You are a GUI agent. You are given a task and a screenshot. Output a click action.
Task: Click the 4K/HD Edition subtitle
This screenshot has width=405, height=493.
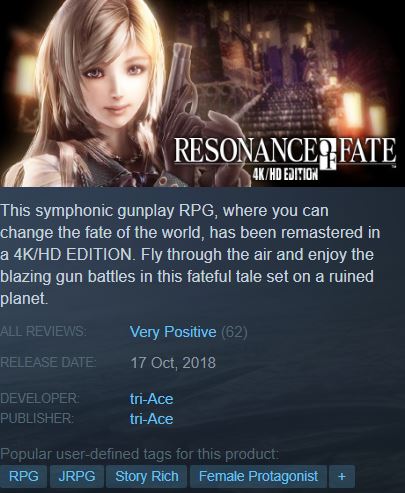tap(285, 174)
